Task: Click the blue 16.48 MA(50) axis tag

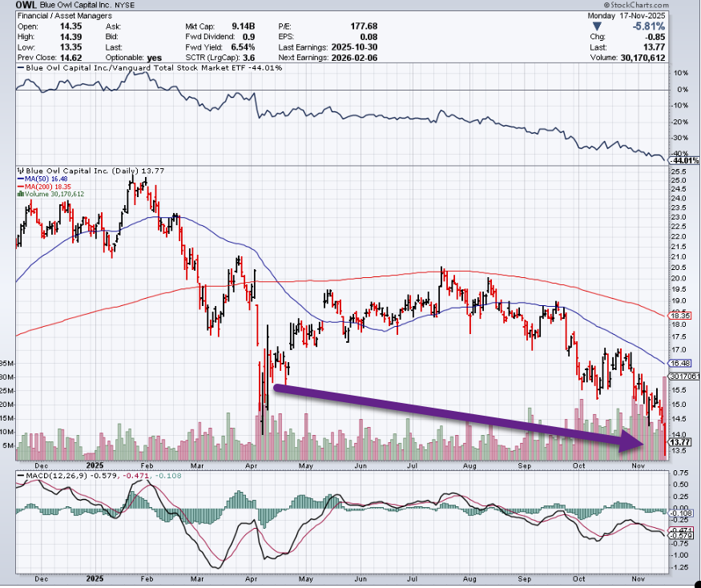Action: click(x=680, y=363)
